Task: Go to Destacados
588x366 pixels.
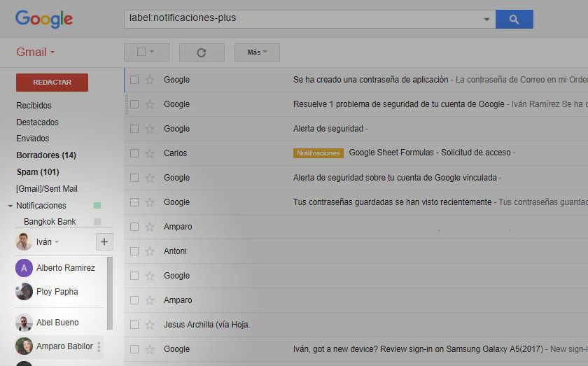Action: point(37,122)
